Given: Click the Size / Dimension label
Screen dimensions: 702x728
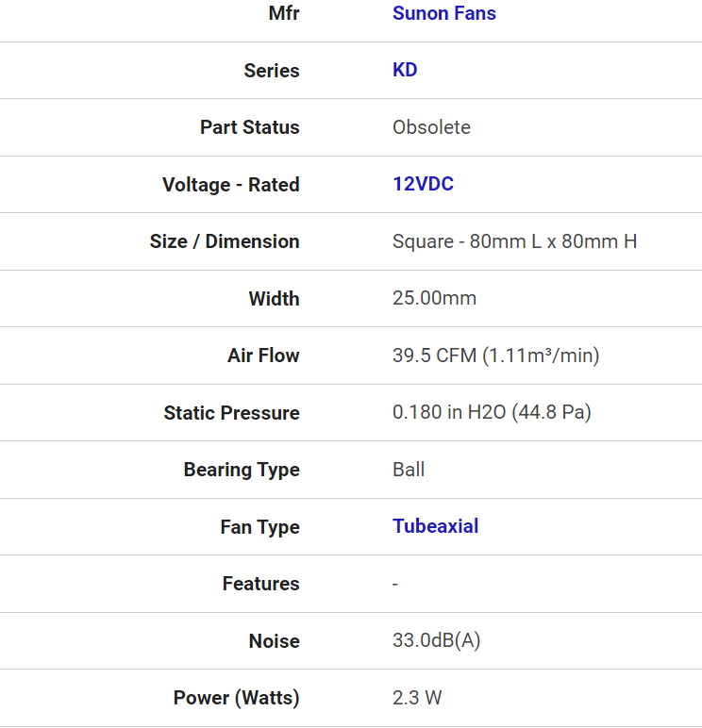Looking at the screenshot, I should click(x=225, y=241).
